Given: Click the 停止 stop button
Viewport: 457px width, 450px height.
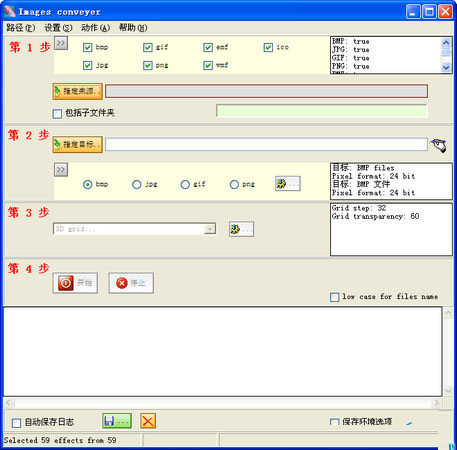Looking at the screenshot, I should pyautogui.click(x=131, y=283).
